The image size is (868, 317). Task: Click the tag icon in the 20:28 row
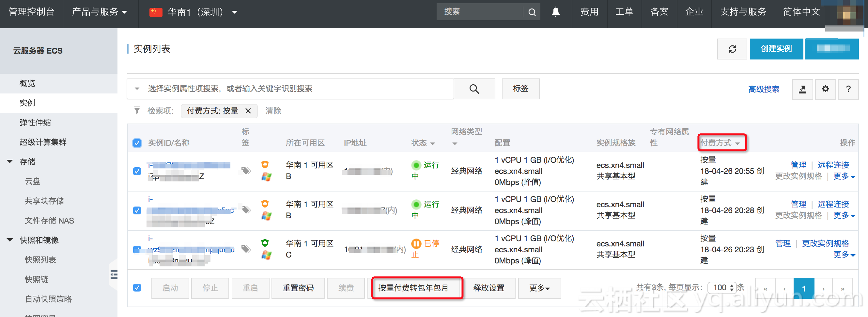(x=246, y=210)
